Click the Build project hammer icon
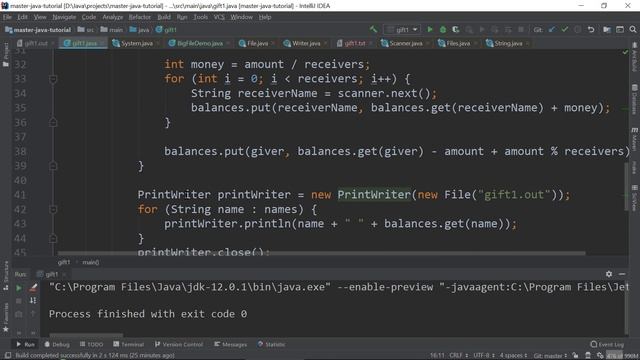This screenshot has height=360, width=640. pos(373,29)
